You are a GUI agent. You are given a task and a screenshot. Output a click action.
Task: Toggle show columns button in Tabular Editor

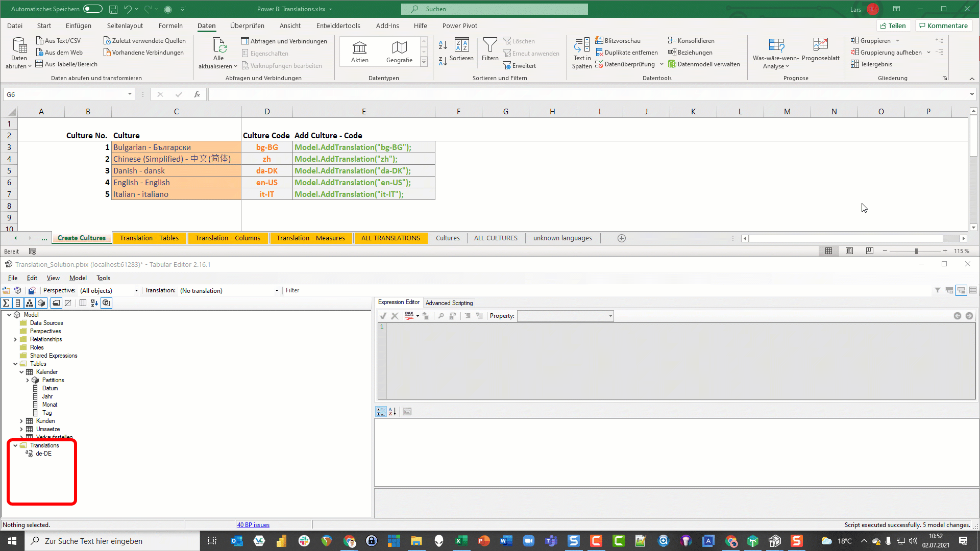[18, 303]
